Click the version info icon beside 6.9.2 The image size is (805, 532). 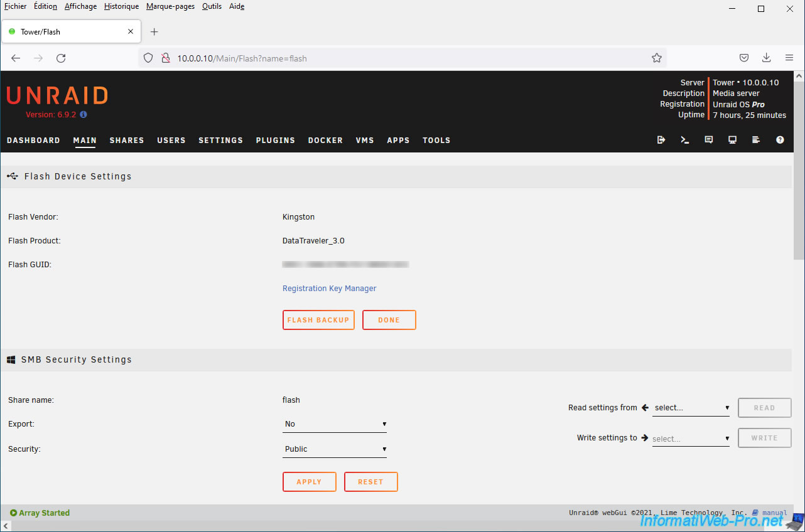[x=84, y=115]
